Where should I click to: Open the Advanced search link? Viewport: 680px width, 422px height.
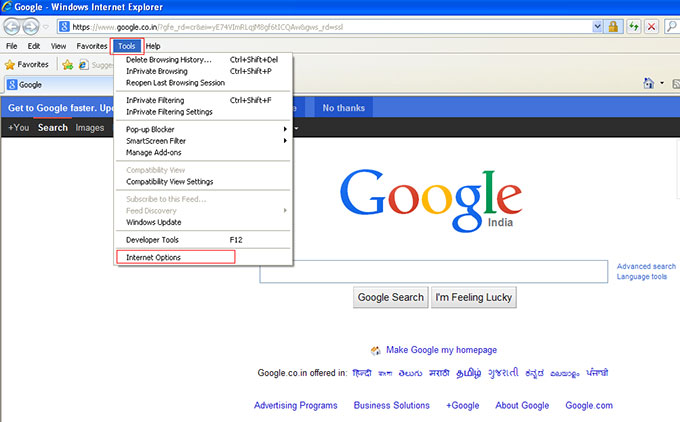[x=646, y=266]
